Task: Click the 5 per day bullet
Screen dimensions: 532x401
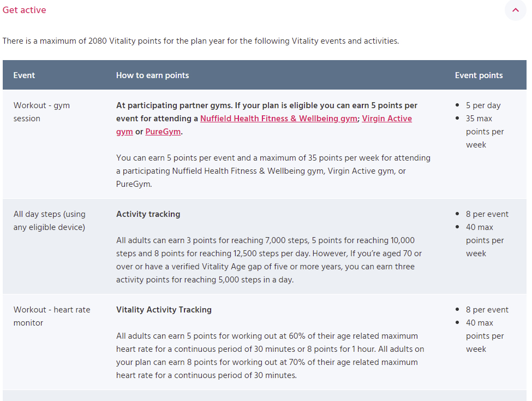Action: point(483,105)
